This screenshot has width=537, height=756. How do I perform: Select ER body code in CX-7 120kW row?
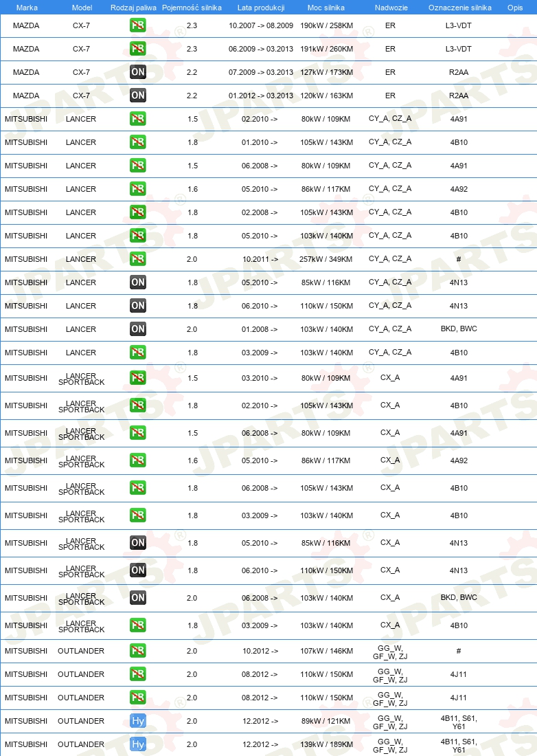(390, 96)
